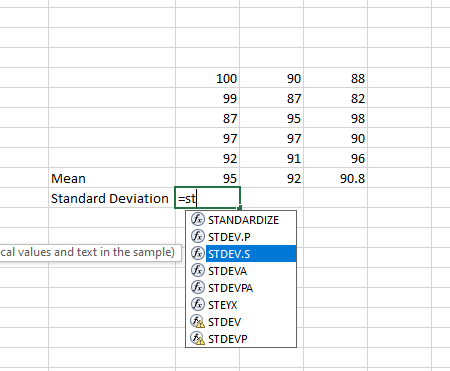Select the cell containing 91
This screenshot has width=450, height=371.
tap(271, 158)
